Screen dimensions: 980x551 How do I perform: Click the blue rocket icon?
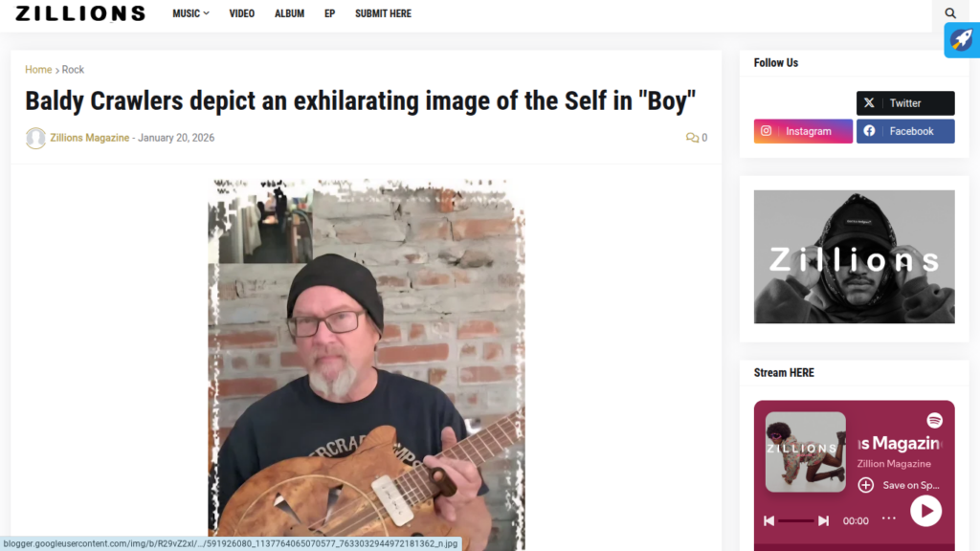962,40
